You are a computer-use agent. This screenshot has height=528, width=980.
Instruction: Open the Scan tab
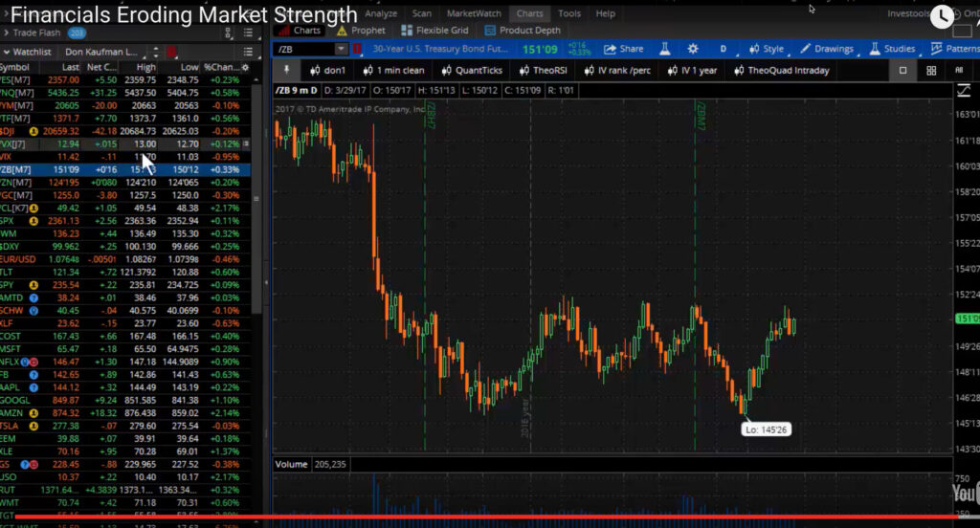[421, 13]
